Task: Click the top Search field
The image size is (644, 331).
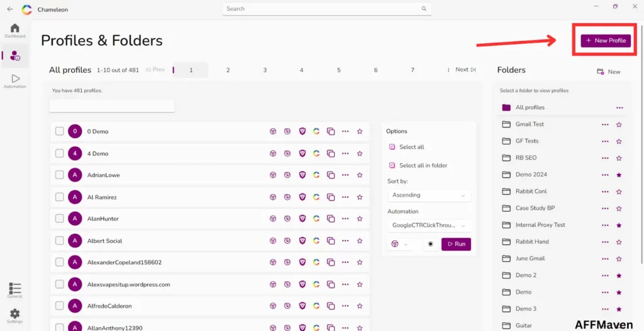Action: click(327, 9)
